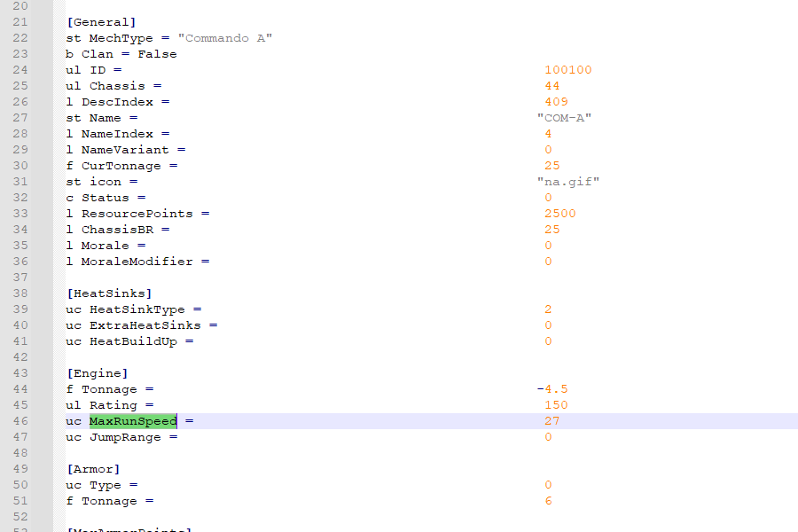The width and height of the screenshot is (798, 532).
Task: Click the "Commando A" MechType string
Action: (225, 38)
